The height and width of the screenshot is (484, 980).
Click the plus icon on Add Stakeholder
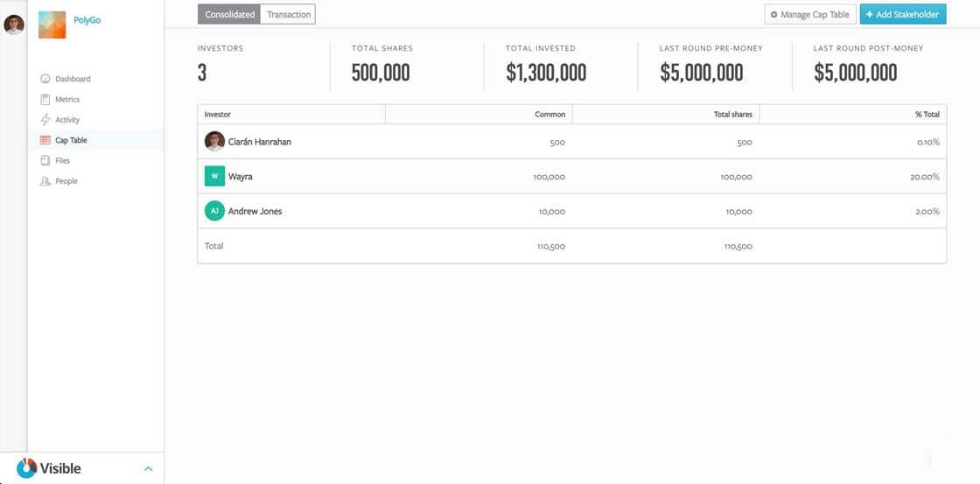(870, 14)
